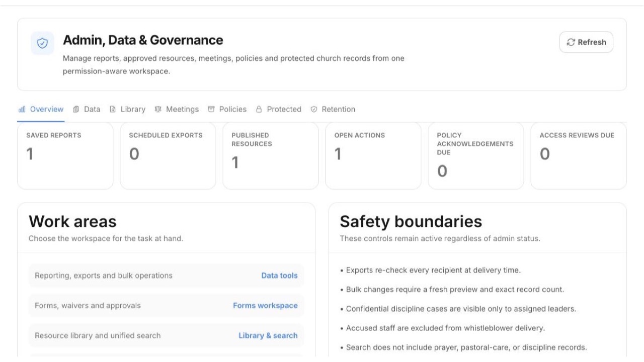The height and width of the screenshot is (362, 644).
Task: Select the Policies tab
Action: [227, 109]
